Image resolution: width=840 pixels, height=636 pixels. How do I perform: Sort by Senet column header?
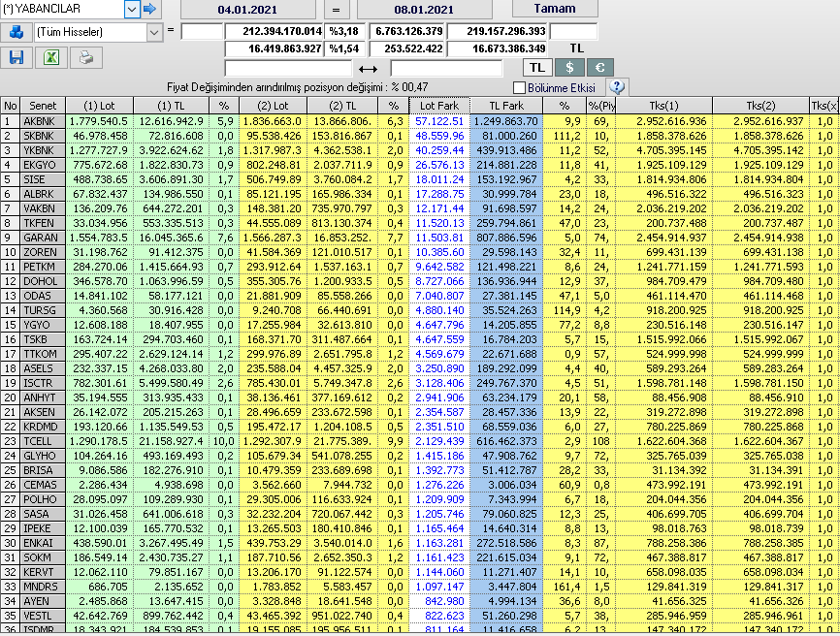pyautogui.click(x=43, y=106)
